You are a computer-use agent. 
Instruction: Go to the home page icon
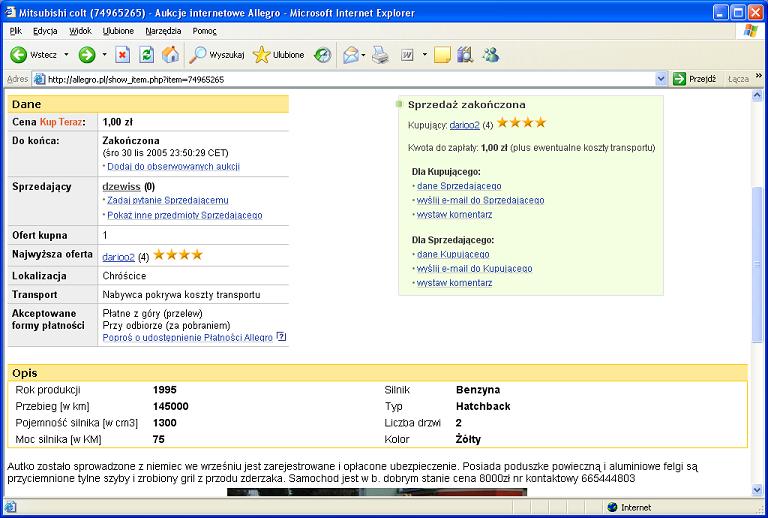coord(170,55)
